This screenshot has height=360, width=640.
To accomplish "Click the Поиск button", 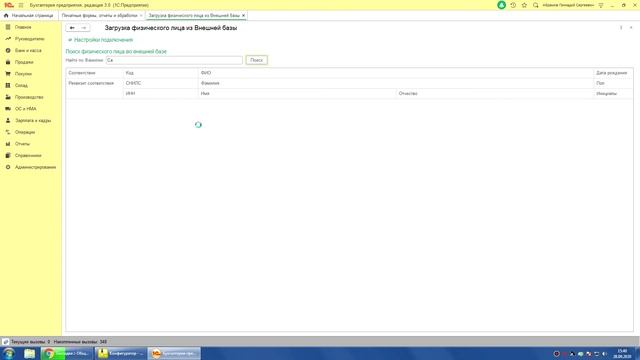I will pyautogui.click(x=257, y=60).
